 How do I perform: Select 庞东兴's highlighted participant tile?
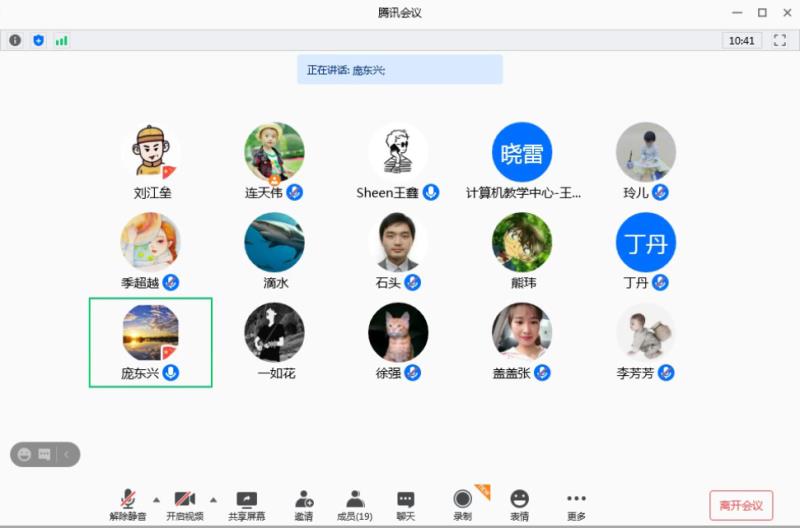(150, 342)
